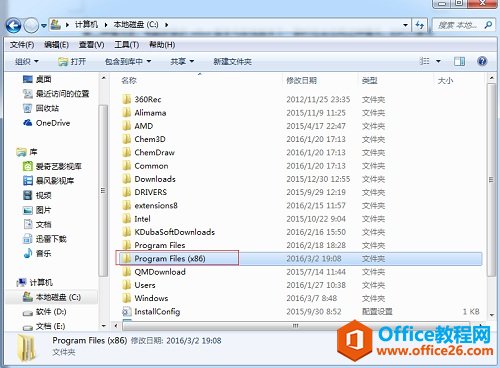The width and height of the screenshot is (500, 368).
Task: Click the KDubaSoftDownloads folder icon
Action: (x=127, y=232)
